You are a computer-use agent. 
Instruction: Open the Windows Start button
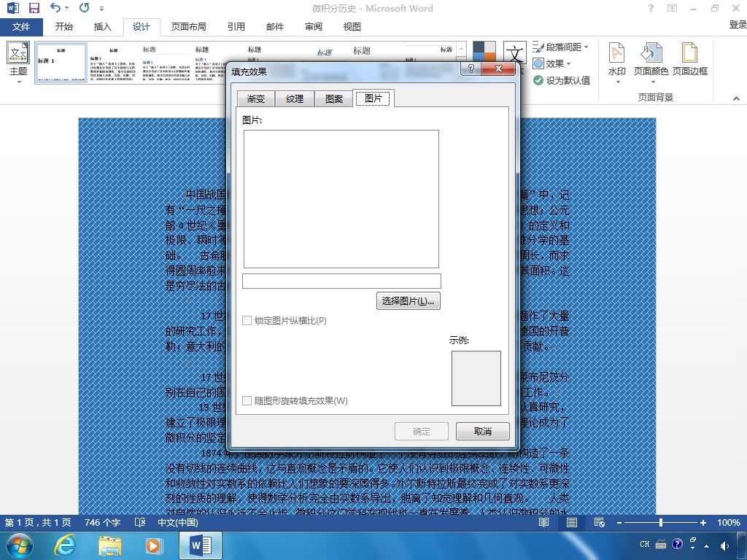click(19, 545)
